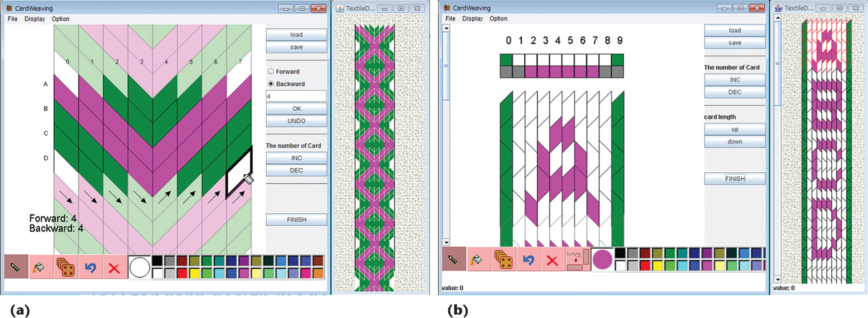
Task: Open the Option menu in window (b)
Action: (x=498, y=18)
